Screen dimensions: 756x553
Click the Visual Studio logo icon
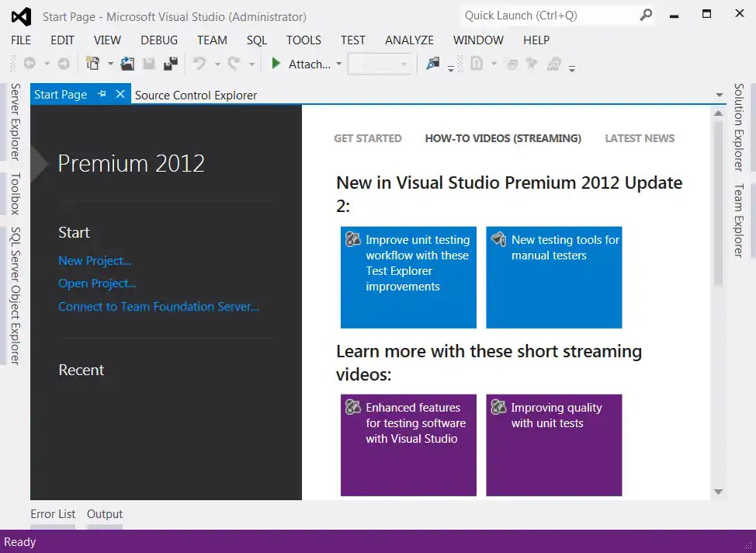(x=21, y=17)
